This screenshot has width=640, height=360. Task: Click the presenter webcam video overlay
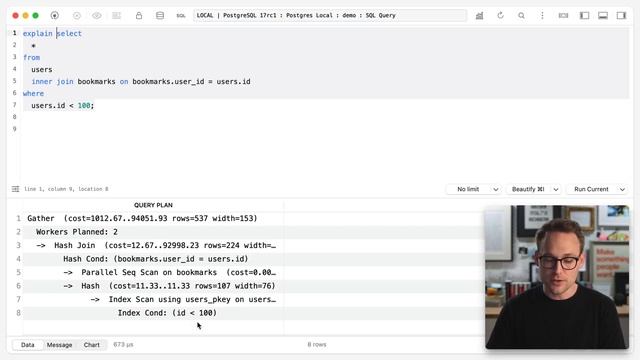(x=557, y=277)
